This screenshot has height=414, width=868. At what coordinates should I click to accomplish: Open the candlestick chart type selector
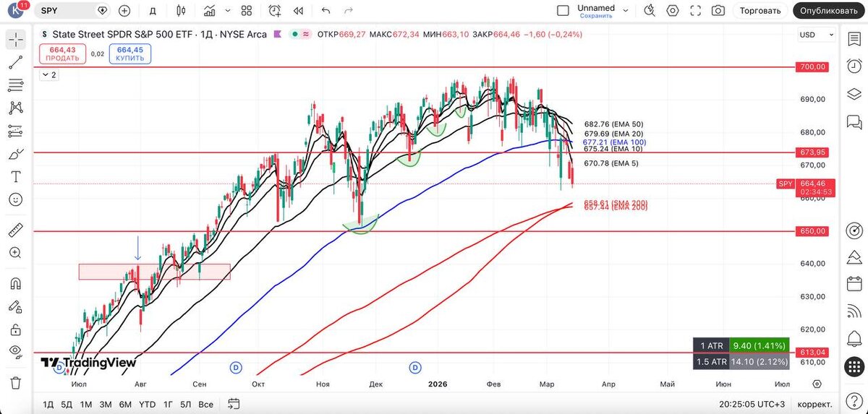tap(182, 11)
